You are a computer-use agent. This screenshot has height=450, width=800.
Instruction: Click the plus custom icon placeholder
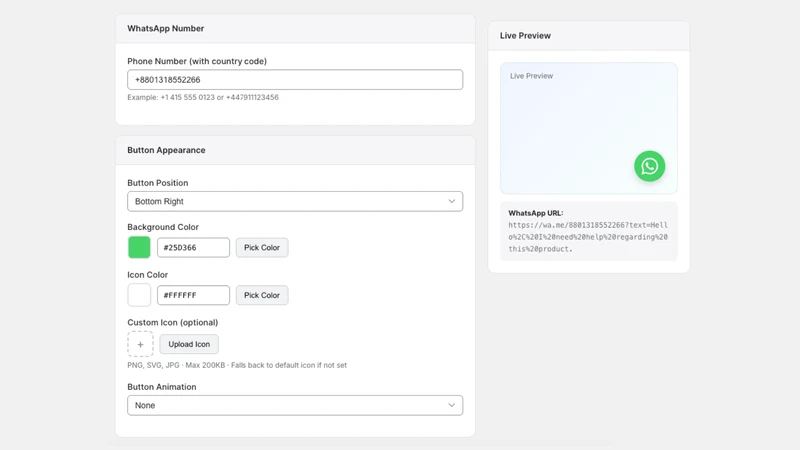point(140,344)
